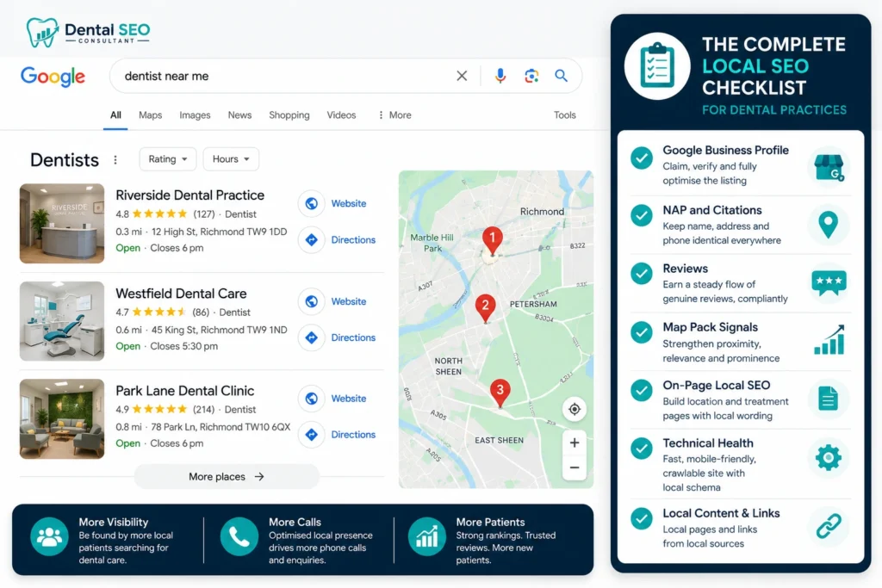Toggle the On-Page Local SEO checkmark
The height and width of the screenshot is (588, 882).
[641, 390]
